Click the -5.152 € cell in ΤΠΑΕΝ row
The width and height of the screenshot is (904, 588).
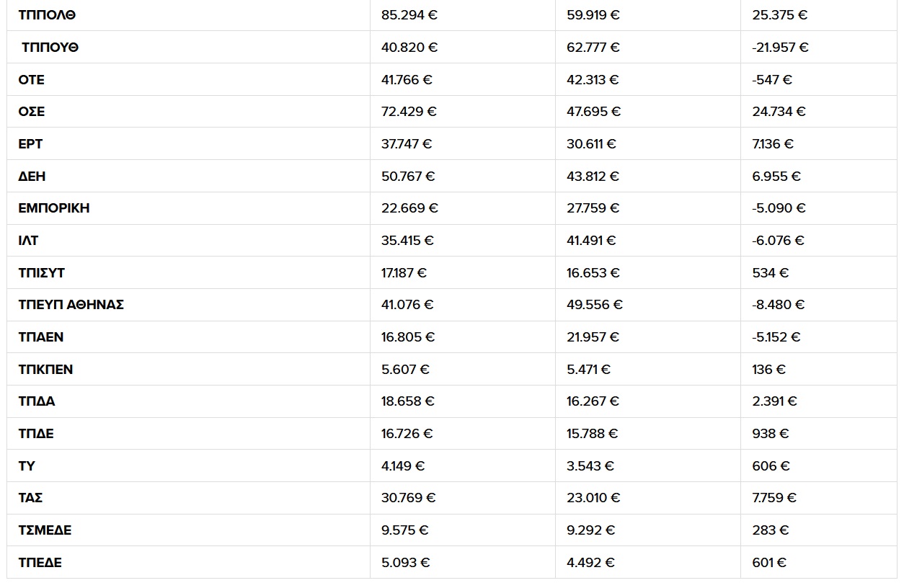pyautogui.click(x=776, y=337)
